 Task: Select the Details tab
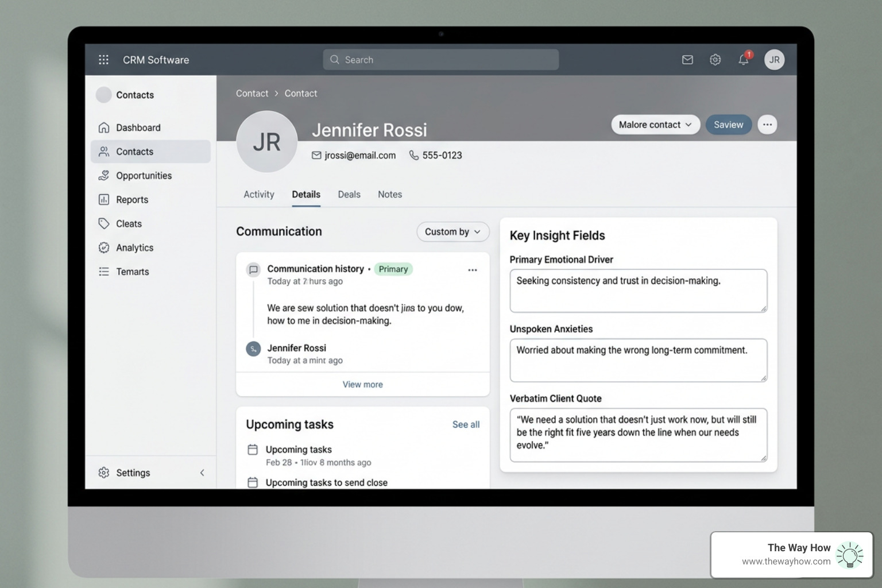[306, 195]
